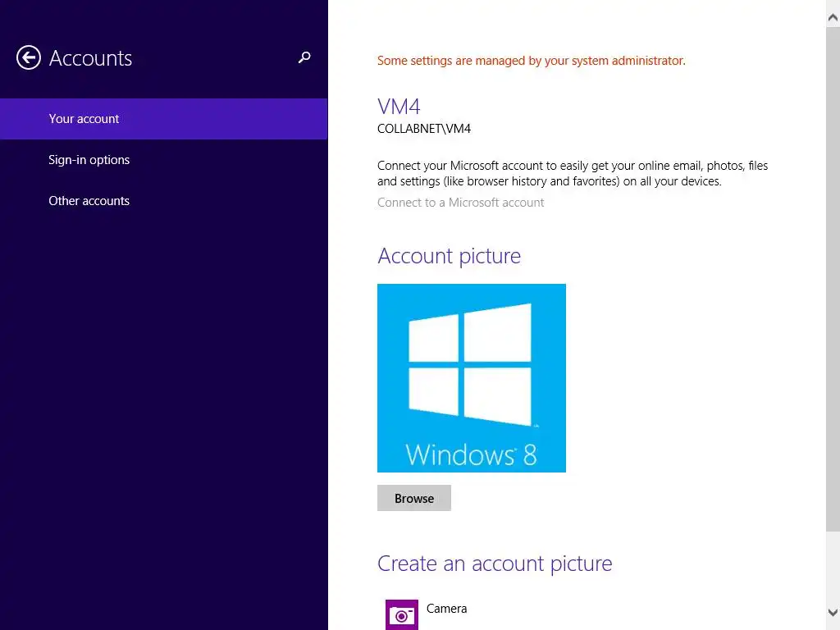Click the VM4 username heading
The image size is (840, 630).
pyautogui.click(x=399, y=107)
